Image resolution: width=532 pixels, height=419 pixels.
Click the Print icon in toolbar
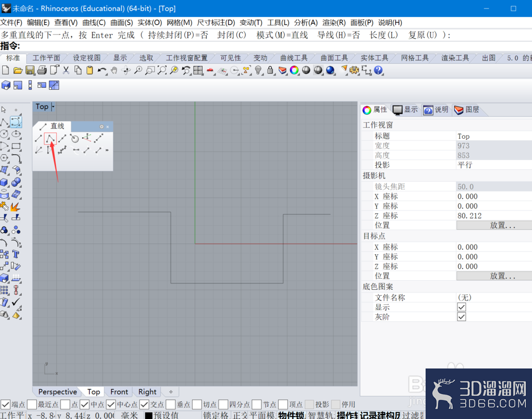[x=42, y=70]
